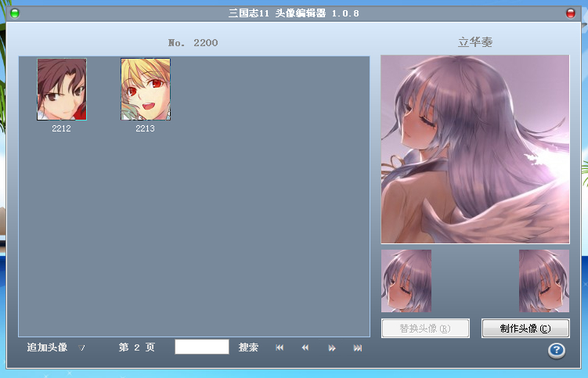
Task: Click the 立华奏 name label
Action: coord(475,42)
